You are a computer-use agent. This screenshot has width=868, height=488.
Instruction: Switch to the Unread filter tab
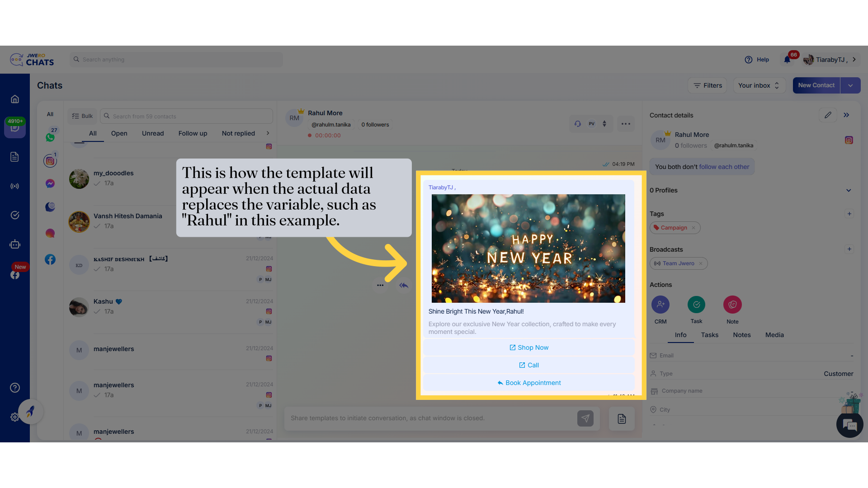click(153, 133)
